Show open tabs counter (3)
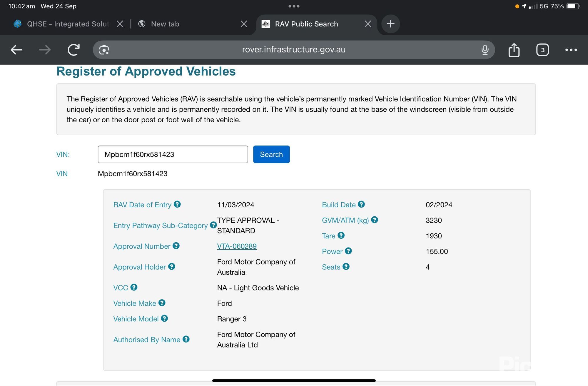Image resolution: width=588 pixels, height=386 pixels. pos(542,50)
